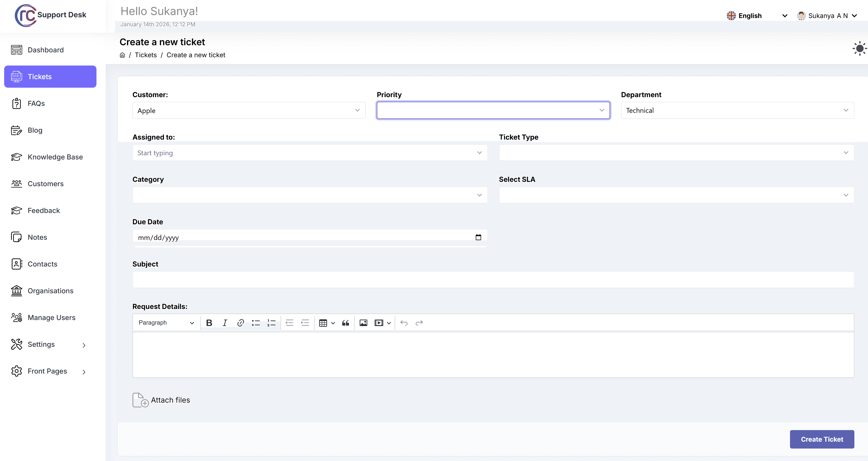This screenshot has width=868, height=461.
Task: Open the Paragraph style dropdown
Action: point(166,323)
